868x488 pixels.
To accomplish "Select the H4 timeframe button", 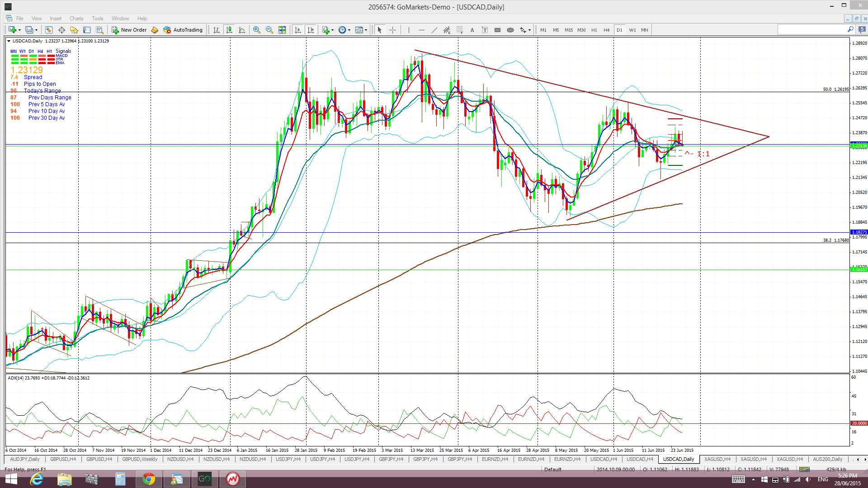I will point(606,30).
